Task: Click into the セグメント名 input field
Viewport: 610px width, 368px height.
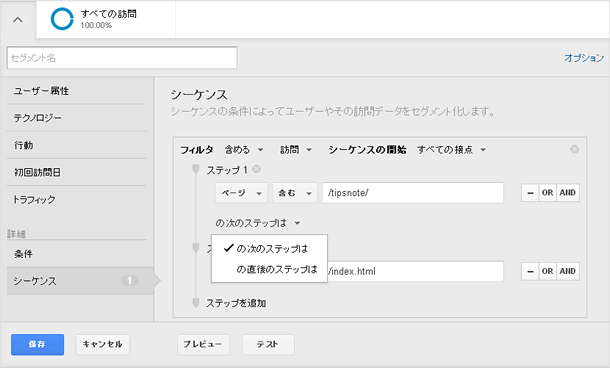Action: [x=122, y=58]
